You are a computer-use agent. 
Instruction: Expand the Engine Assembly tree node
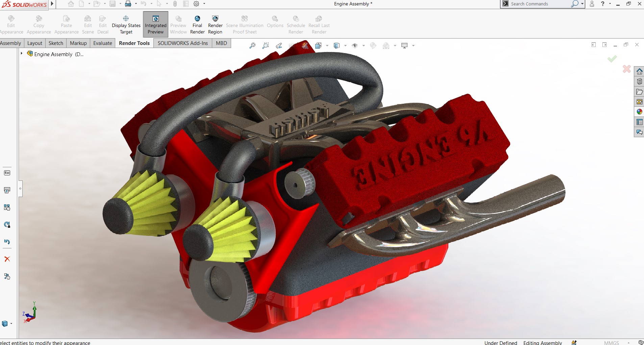(x=22, y=53)
